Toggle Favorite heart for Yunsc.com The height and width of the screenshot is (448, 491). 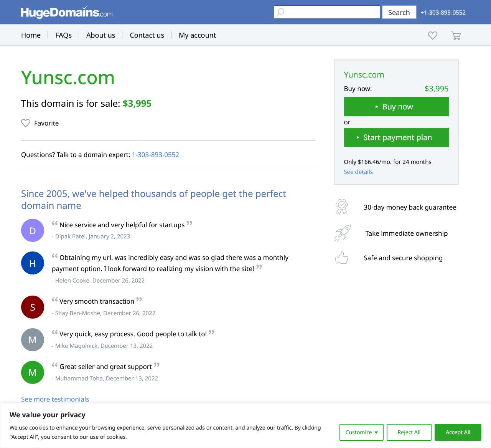26,123
